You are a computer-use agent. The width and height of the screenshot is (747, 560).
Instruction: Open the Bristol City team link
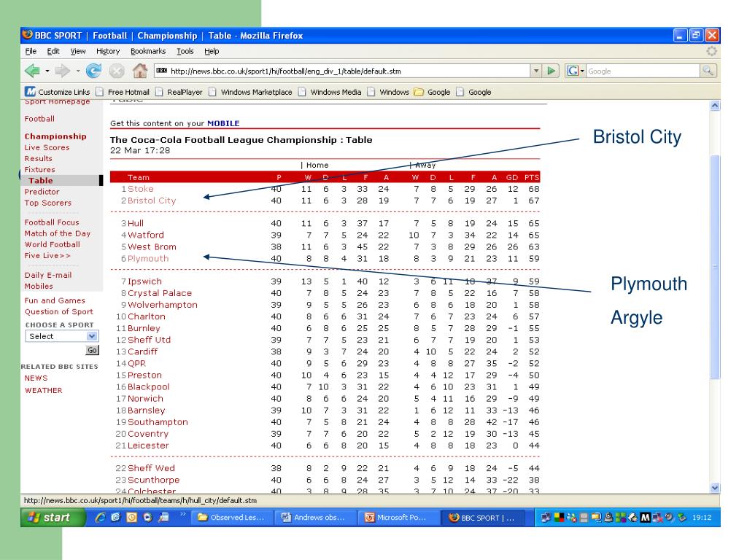152,201
